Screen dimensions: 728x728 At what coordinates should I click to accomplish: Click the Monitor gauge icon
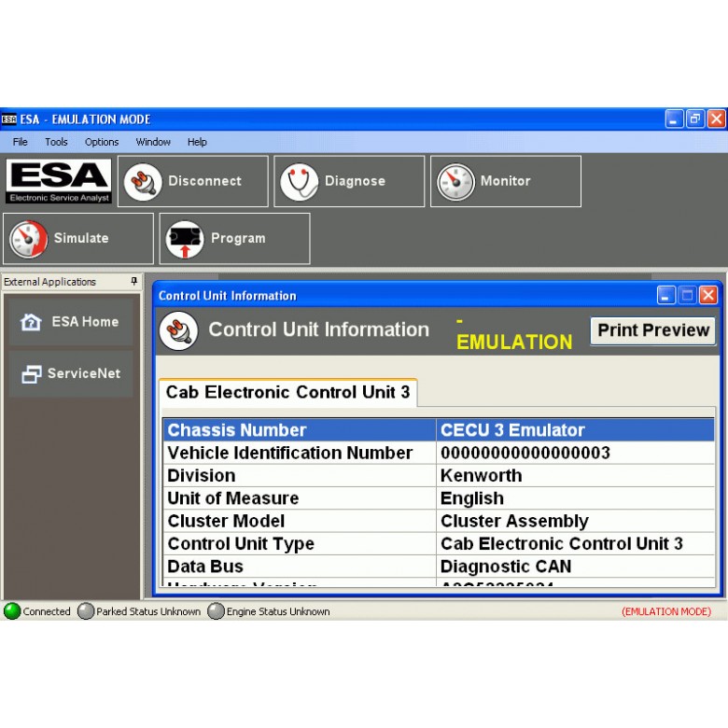click(455, 182)
